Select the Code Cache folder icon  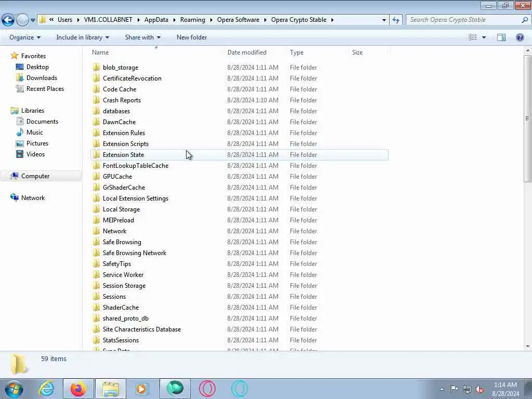click(96, 89)
